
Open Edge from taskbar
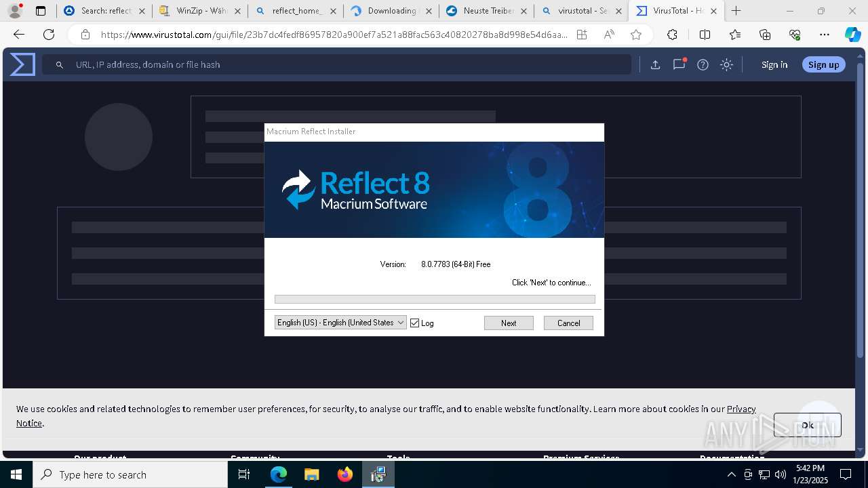coord(279,474)
